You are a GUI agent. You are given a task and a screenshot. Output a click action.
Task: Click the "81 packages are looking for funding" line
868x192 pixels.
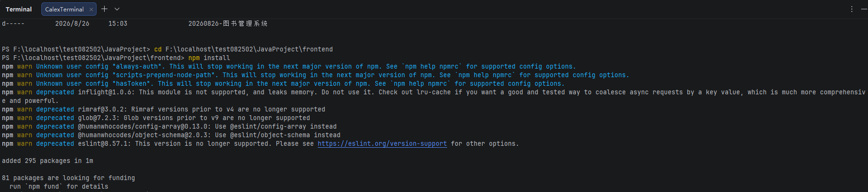68,178
